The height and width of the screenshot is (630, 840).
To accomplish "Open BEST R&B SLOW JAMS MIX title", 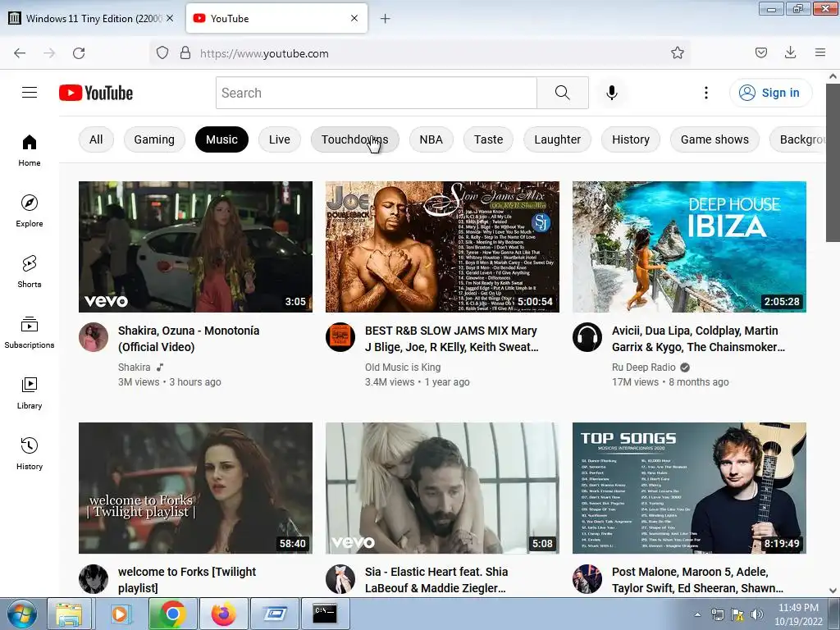I will [x=452, y=339].
